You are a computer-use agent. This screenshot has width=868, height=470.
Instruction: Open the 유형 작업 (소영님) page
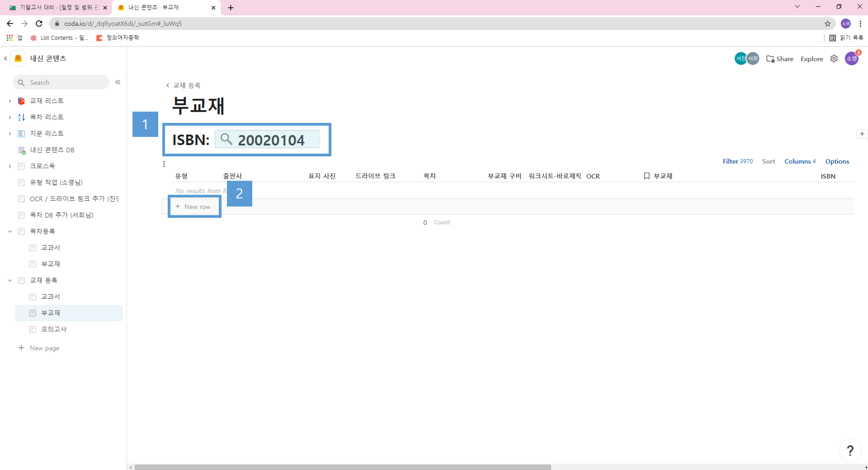pos(56,183)
